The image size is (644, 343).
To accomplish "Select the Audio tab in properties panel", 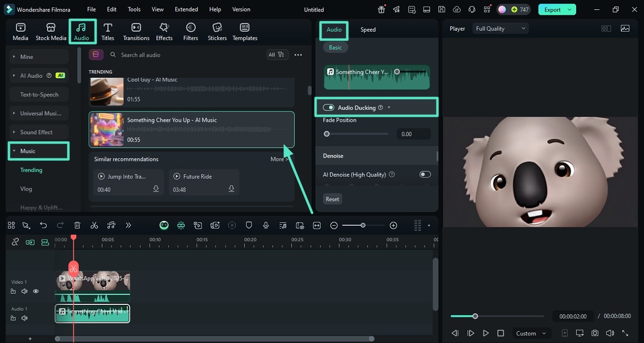I will click(x=334, y=30).
